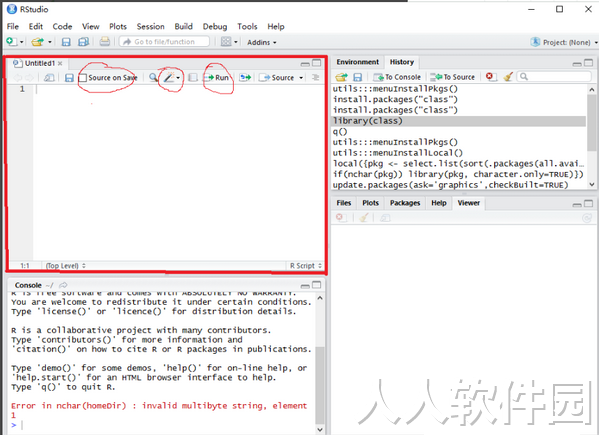The width and height of the screenshot is (607, 435).
Task: Send selected history To Console
Action: [x=397, y=77]
